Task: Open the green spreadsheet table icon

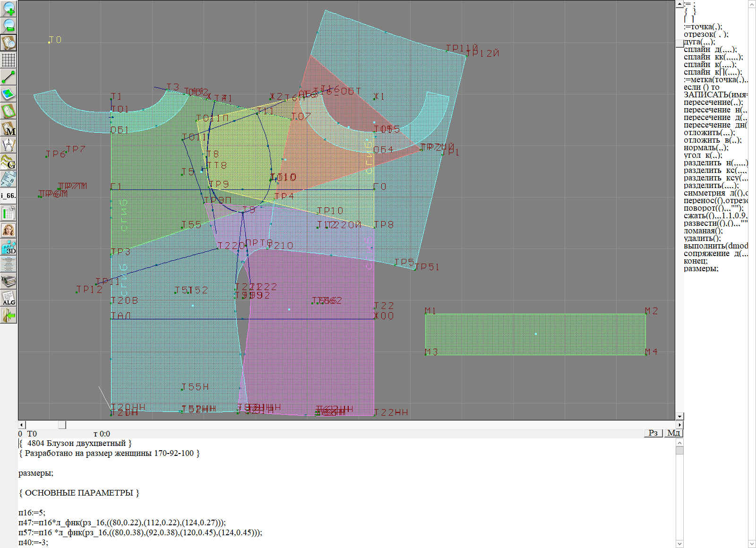Action: pos(9,213)
